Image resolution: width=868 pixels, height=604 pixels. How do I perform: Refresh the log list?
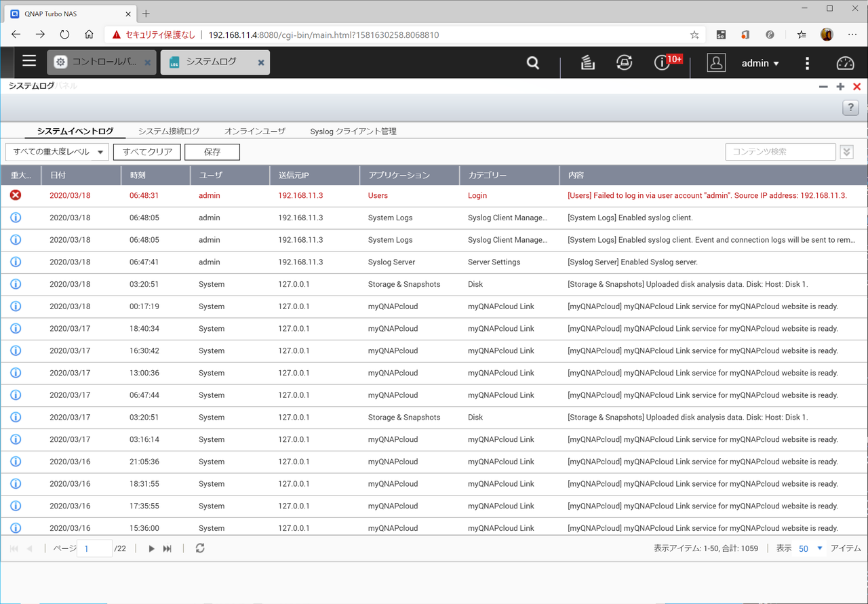point(200,548)
